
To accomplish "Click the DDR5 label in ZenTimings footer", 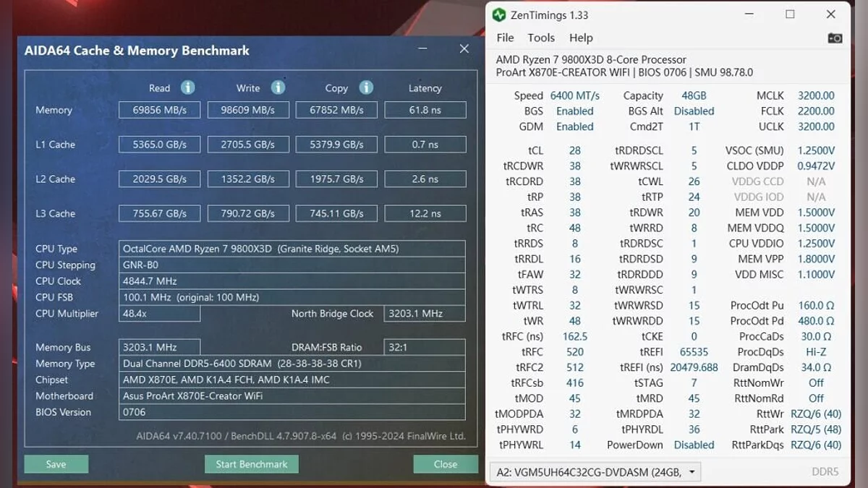I will coord(825,472).
